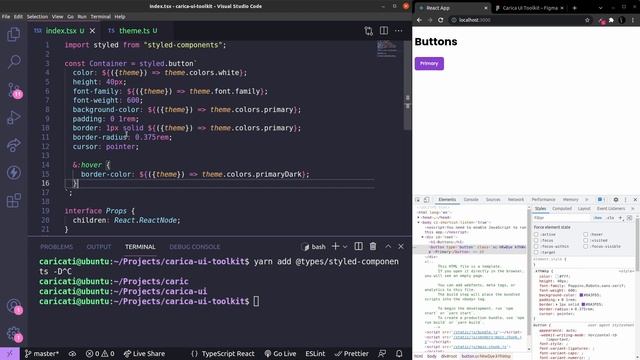Close the index.tsx editor tab

tap(93, 31)
